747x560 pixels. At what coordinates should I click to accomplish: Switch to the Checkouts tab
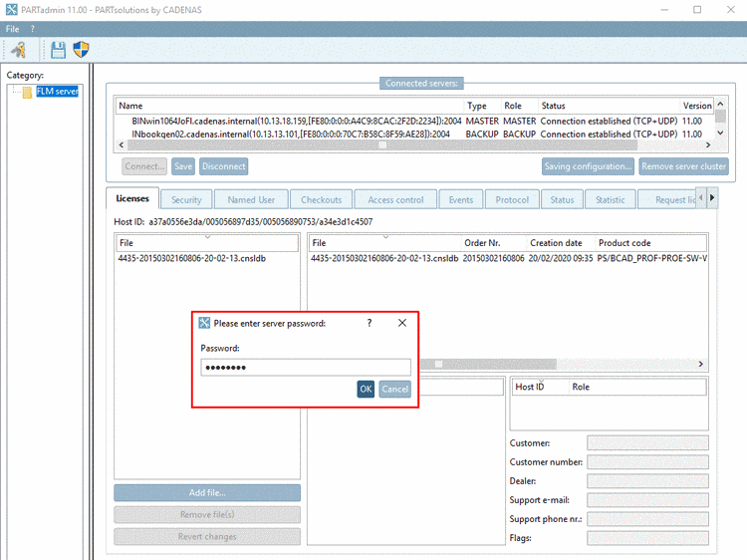click(321, 199)
